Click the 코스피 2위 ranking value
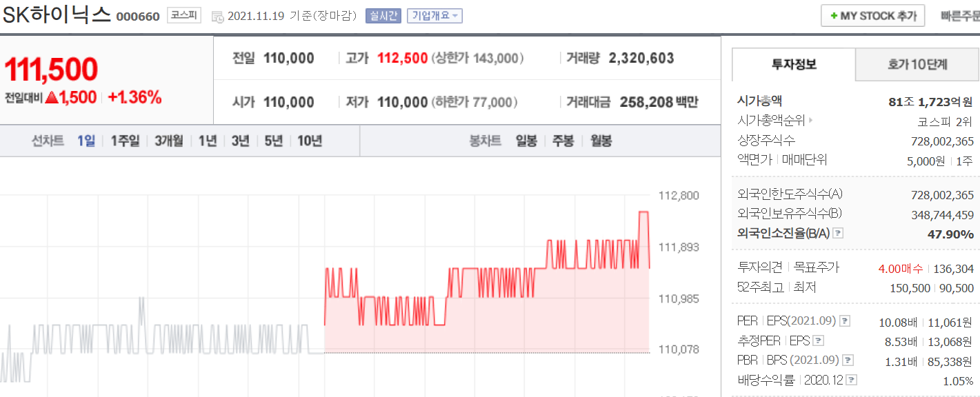 click(946, 121)
